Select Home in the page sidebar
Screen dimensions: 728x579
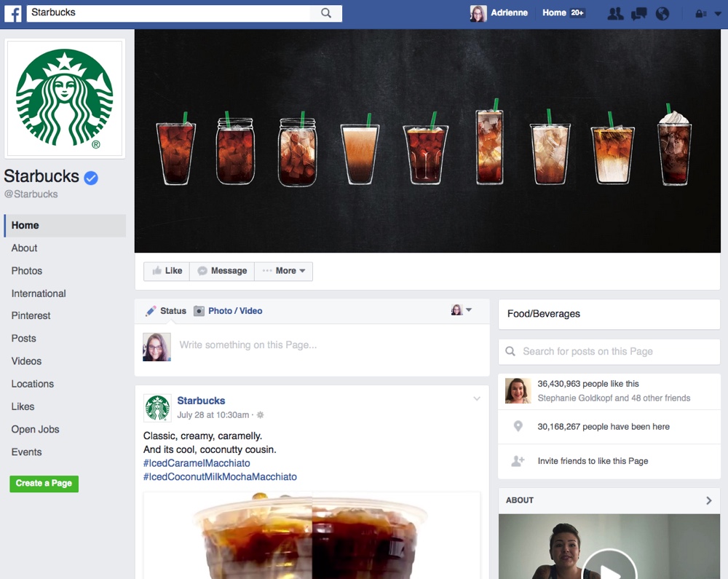click(x=65, y=226)
